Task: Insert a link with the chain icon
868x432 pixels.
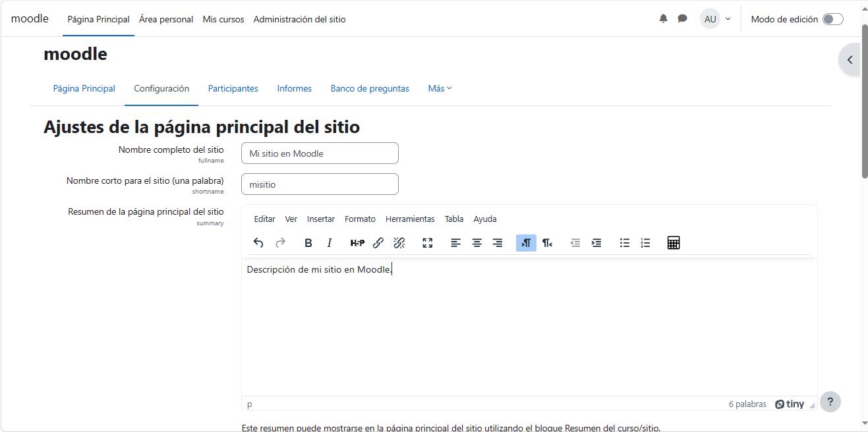Action: [x=378, y=243]
